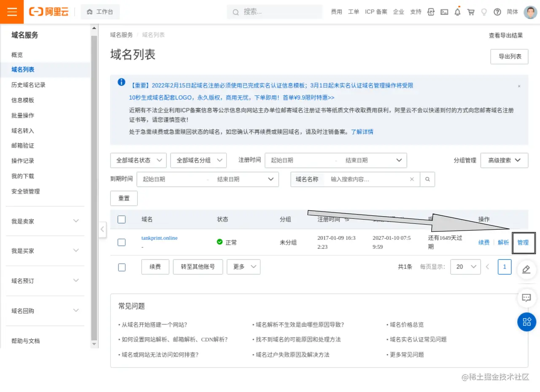Click 转至其他账号 button
The height and width of the screenshot is (392, 540).
point(198,267)
